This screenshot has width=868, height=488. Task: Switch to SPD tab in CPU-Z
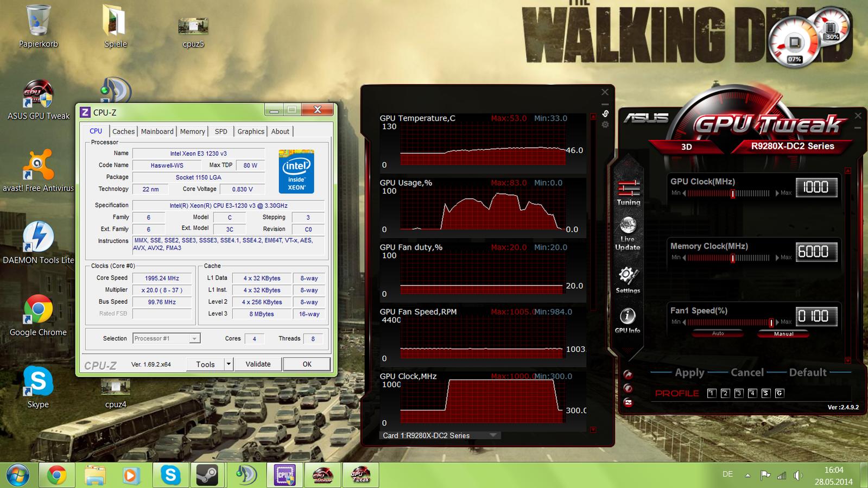pyautogui.click(x=221, y=131)
